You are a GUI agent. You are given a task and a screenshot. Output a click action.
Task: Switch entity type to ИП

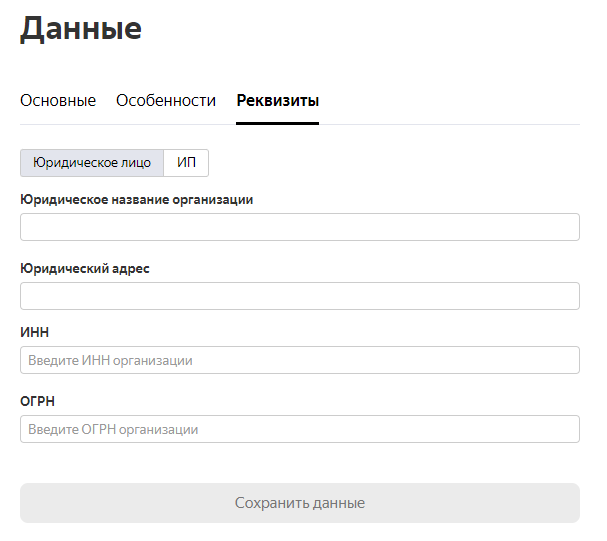186,163
